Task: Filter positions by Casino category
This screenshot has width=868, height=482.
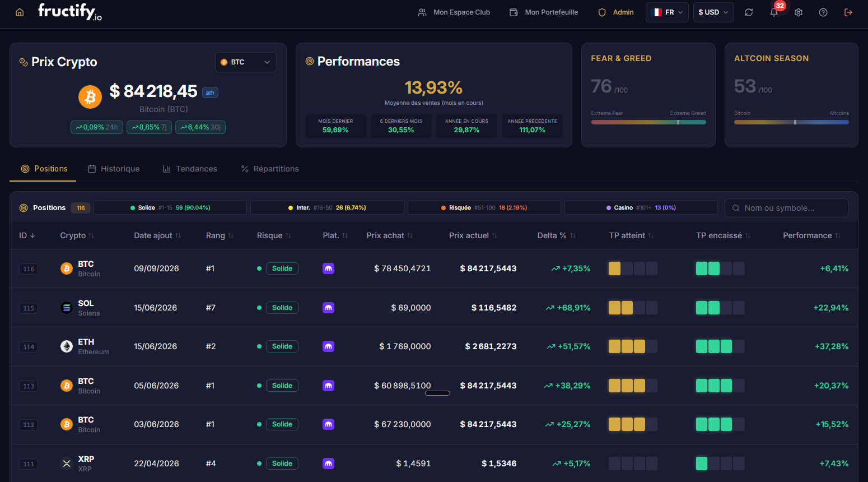Action: tap(641, 208)
